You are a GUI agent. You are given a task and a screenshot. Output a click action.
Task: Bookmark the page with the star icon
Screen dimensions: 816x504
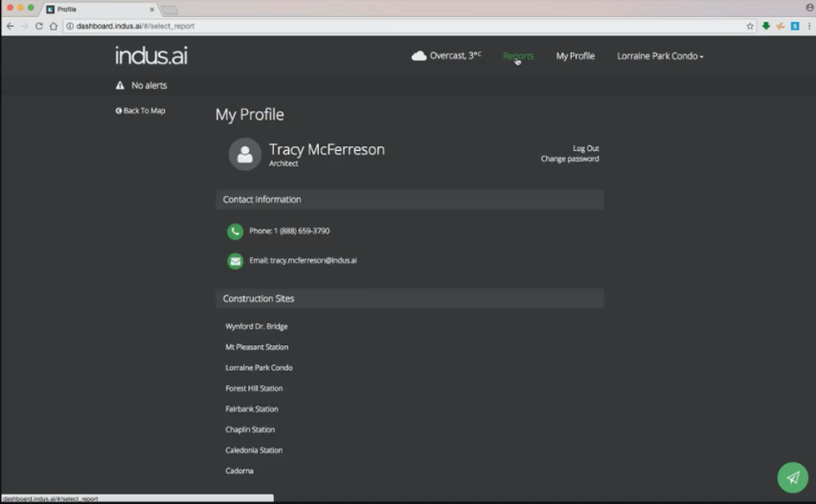coord(749,25)
